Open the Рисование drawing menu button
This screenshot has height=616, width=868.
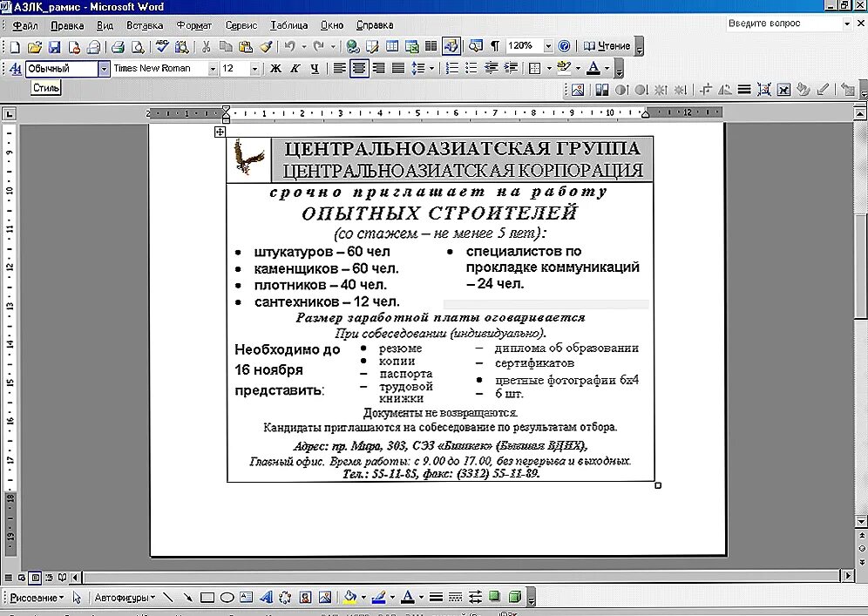tap(37, 598)
